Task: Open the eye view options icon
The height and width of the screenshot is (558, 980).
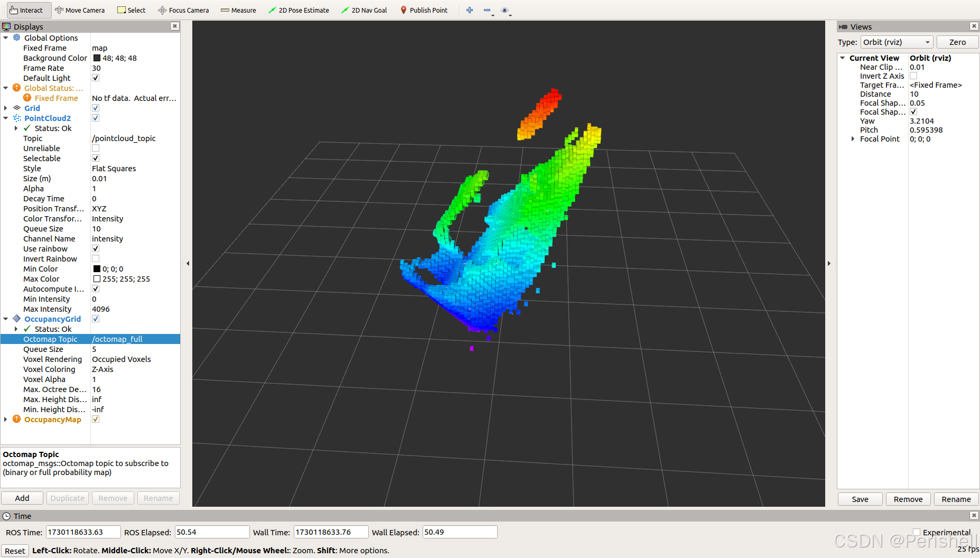Action: (505, 10)
